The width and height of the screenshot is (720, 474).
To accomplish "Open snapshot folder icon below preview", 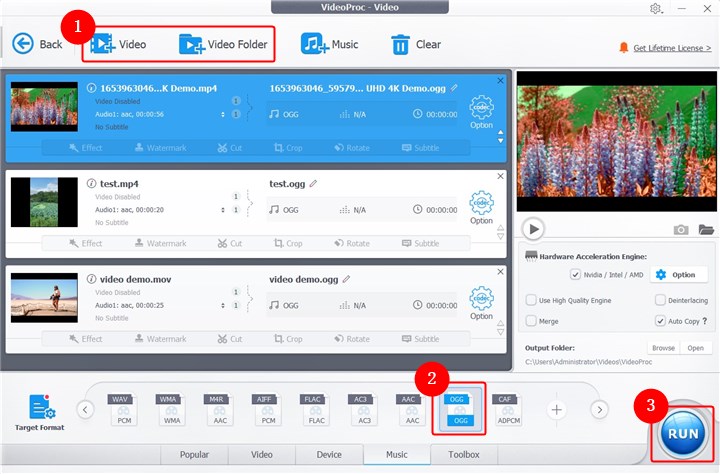I will (706, 229).
